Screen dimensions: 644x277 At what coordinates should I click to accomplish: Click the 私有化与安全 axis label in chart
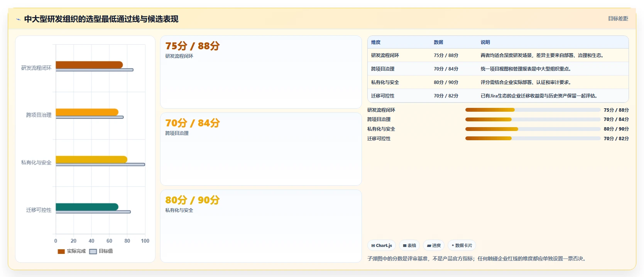[x=36, y=163]
